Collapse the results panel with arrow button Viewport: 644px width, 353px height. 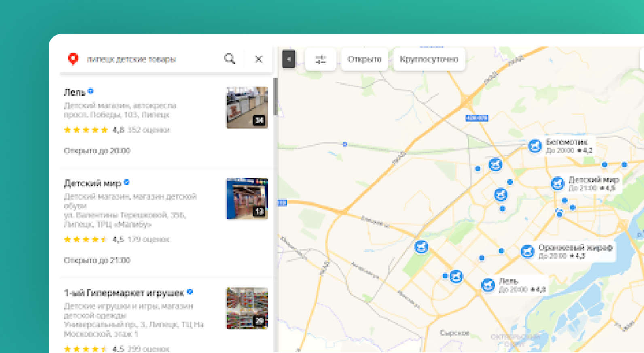288,59
